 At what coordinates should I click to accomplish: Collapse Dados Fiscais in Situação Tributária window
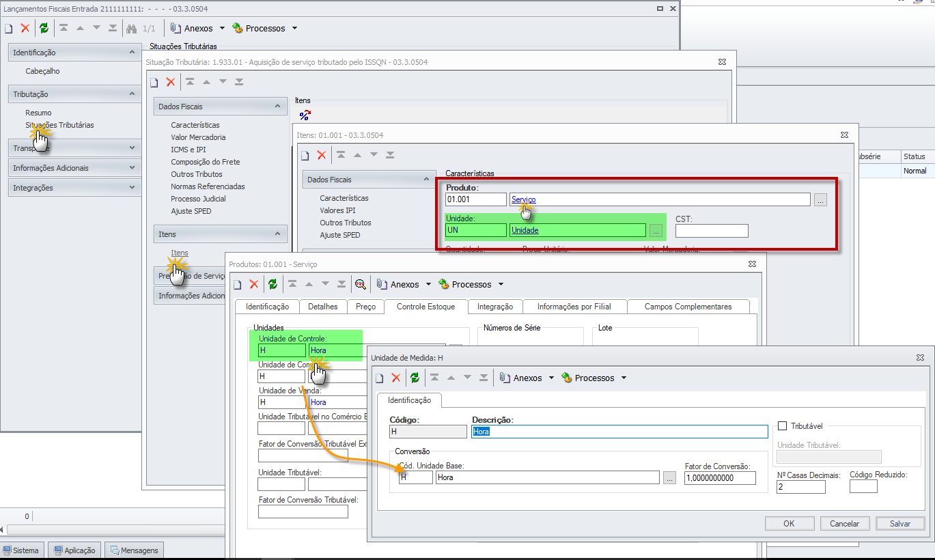point(277,106)
